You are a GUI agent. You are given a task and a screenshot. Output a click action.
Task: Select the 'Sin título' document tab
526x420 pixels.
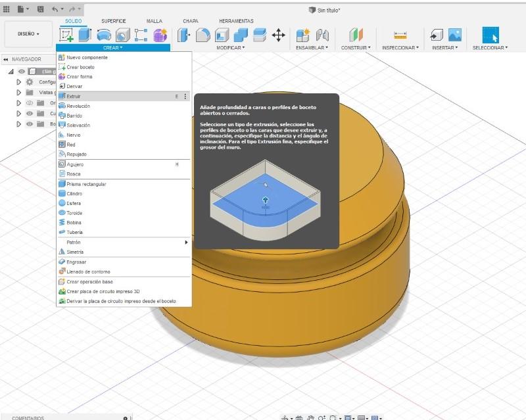click(324, 11)
